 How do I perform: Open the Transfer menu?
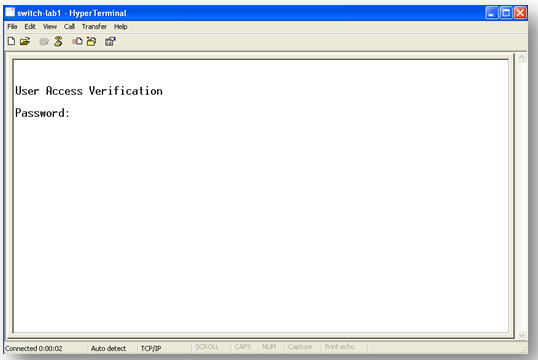[x=94, y=26]
